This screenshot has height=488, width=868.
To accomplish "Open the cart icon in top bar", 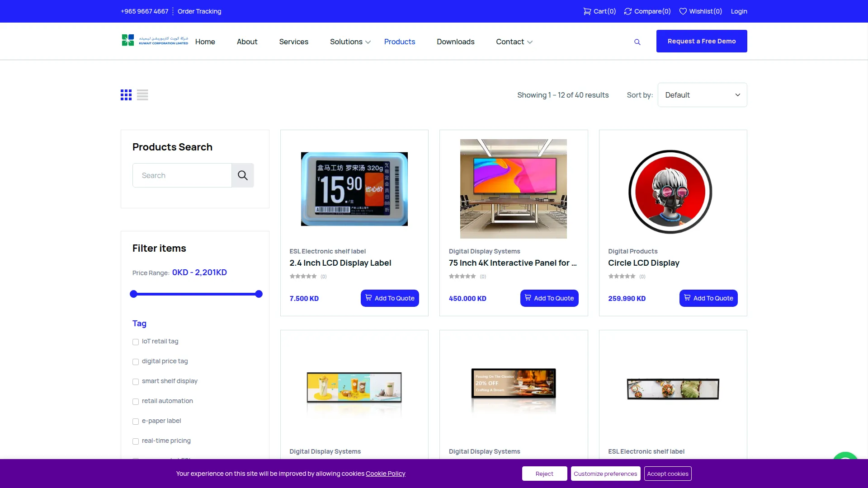I will click(587, 11).
